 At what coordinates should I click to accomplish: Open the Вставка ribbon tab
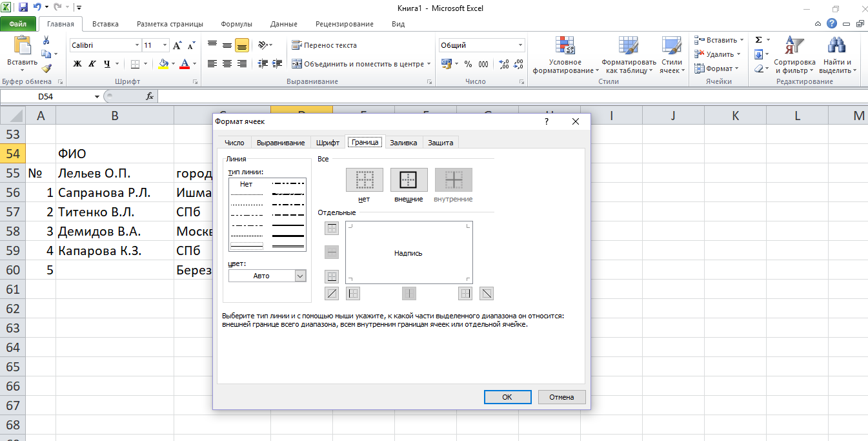tap(105, 24)
